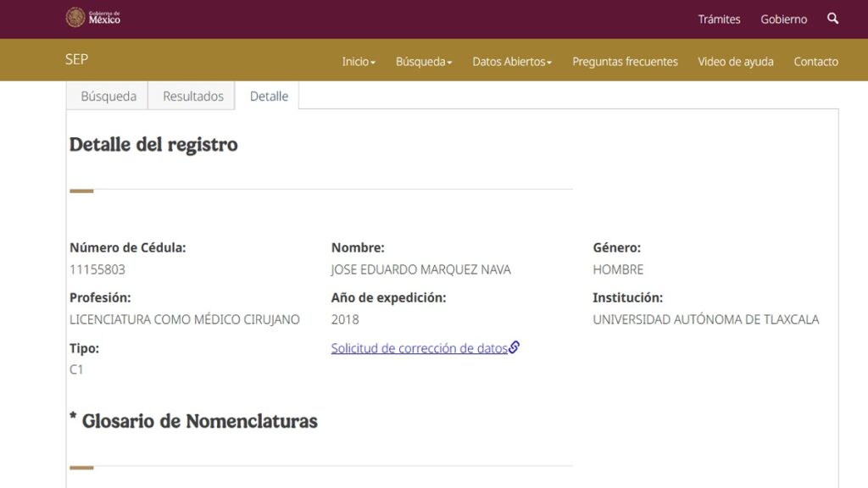Screen dimensions: 868x488
Task: Open the Gobierno header link
Action: [783, 19]
